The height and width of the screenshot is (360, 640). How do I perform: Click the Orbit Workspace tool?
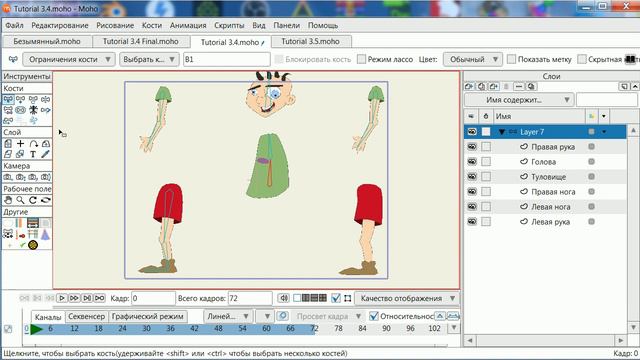pos(46,200)
